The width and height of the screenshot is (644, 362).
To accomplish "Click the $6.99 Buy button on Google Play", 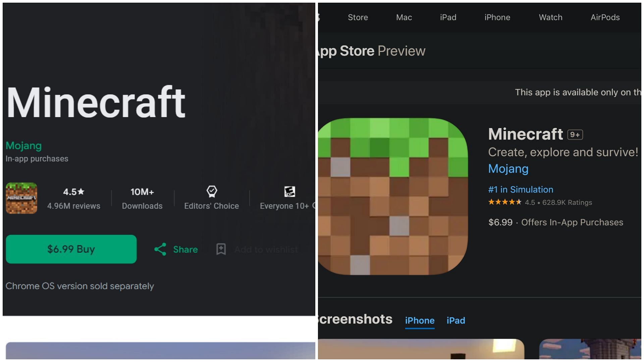I will pos(71,249).
